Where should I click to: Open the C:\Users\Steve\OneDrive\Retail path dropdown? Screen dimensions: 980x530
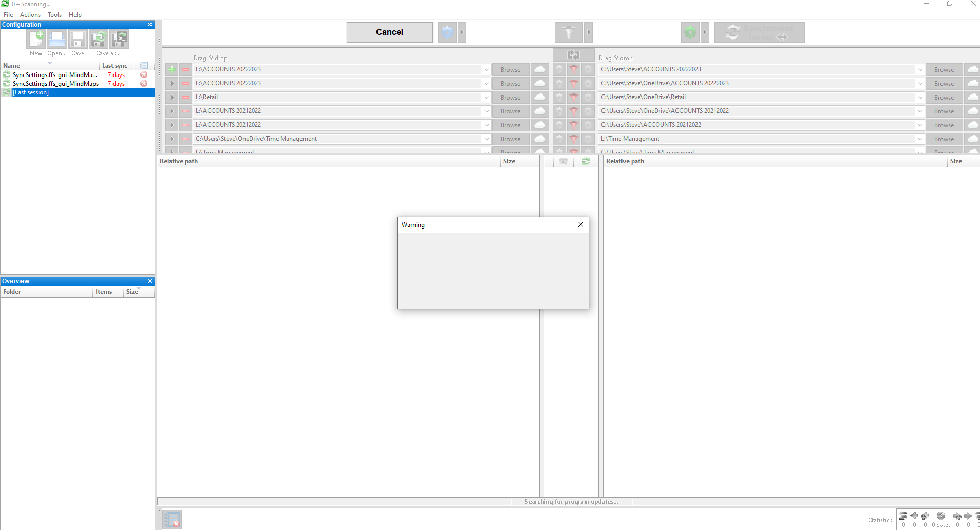tap(919, 97)
